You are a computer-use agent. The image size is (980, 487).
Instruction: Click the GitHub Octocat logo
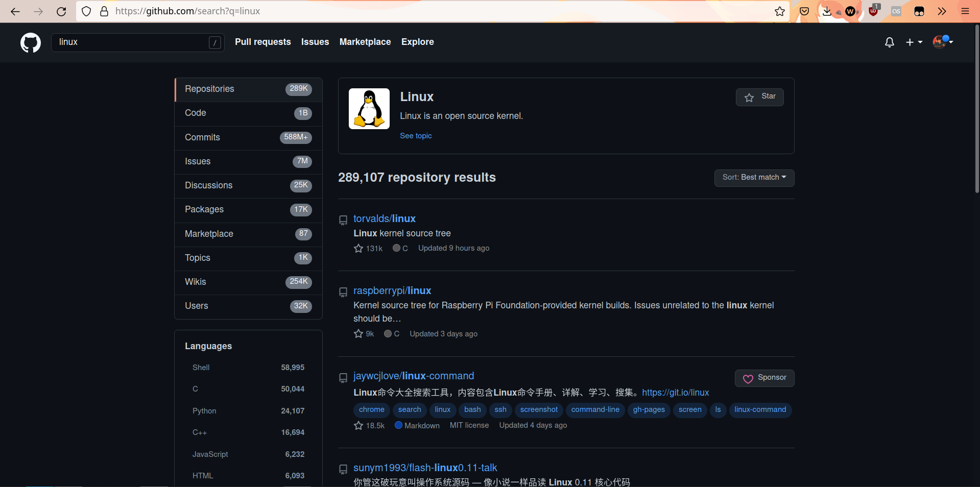coord(31,42)
